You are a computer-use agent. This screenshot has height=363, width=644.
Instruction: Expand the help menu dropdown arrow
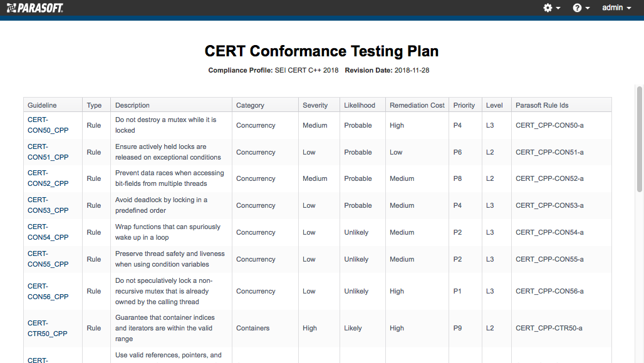click(588, 8)
